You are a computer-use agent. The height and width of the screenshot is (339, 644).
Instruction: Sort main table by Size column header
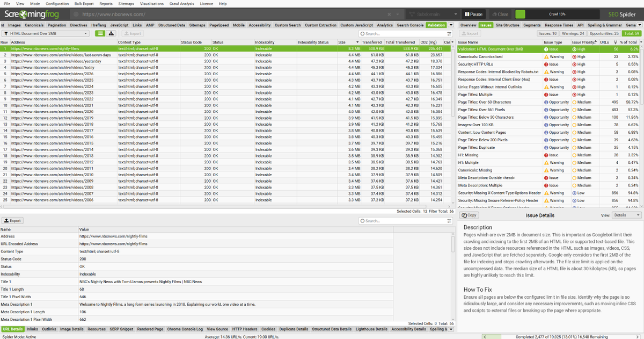tap(348, 42)
